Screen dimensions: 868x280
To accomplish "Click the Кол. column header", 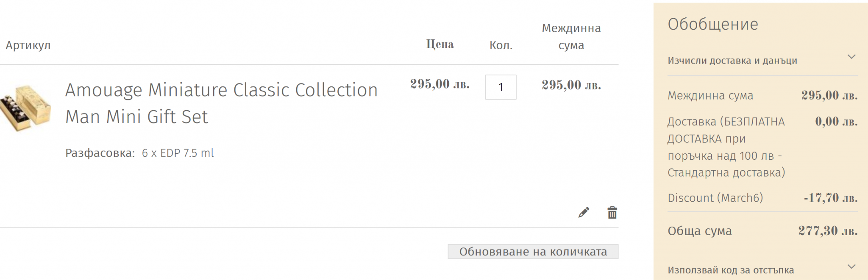I will tap(501, 45).
